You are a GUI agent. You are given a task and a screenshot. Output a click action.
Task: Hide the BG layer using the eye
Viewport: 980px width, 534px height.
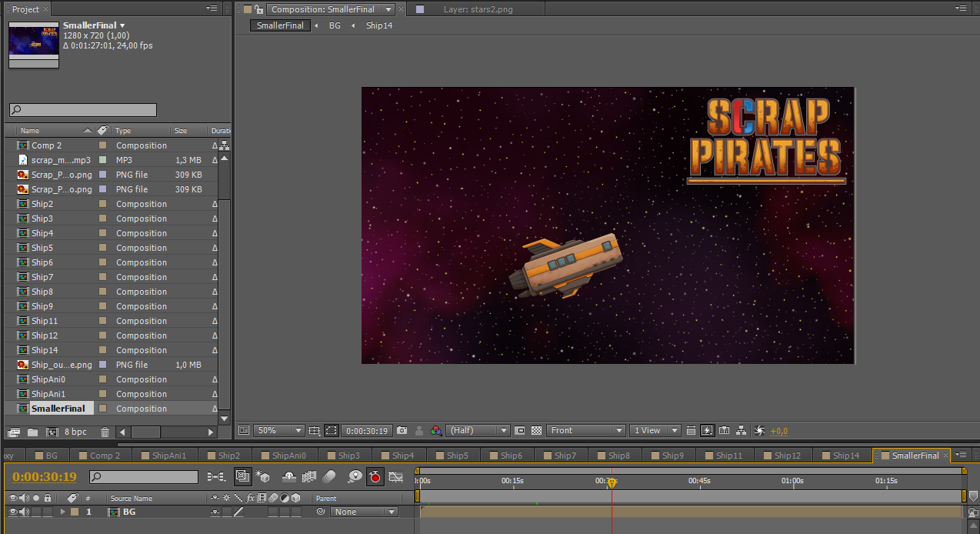pos(12,512)
